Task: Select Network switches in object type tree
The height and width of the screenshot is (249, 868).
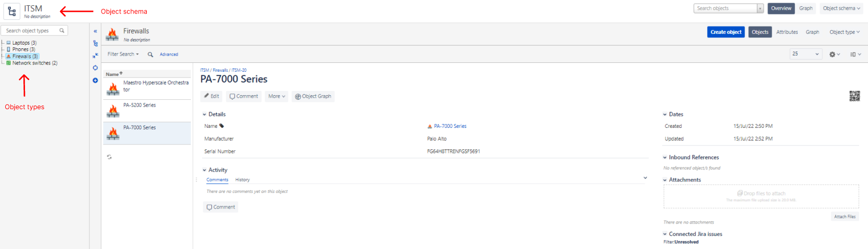Action: point(34,63)
